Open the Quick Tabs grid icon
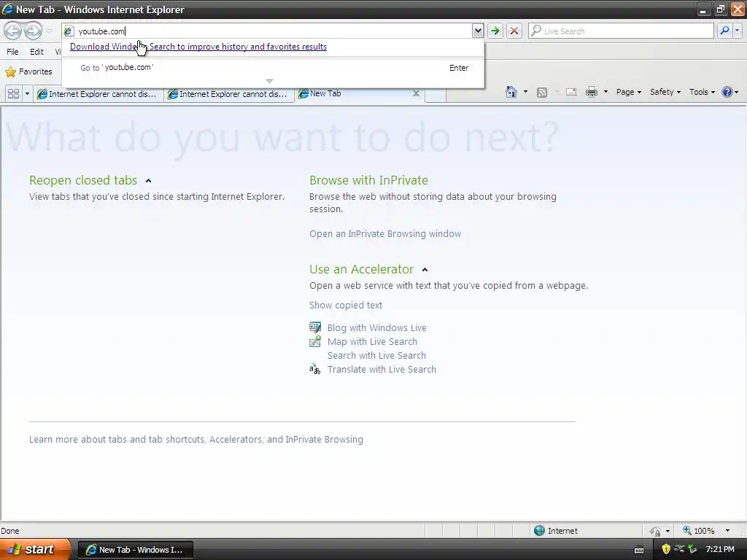Viewport: 747px width, 560px height. (13, 94)
